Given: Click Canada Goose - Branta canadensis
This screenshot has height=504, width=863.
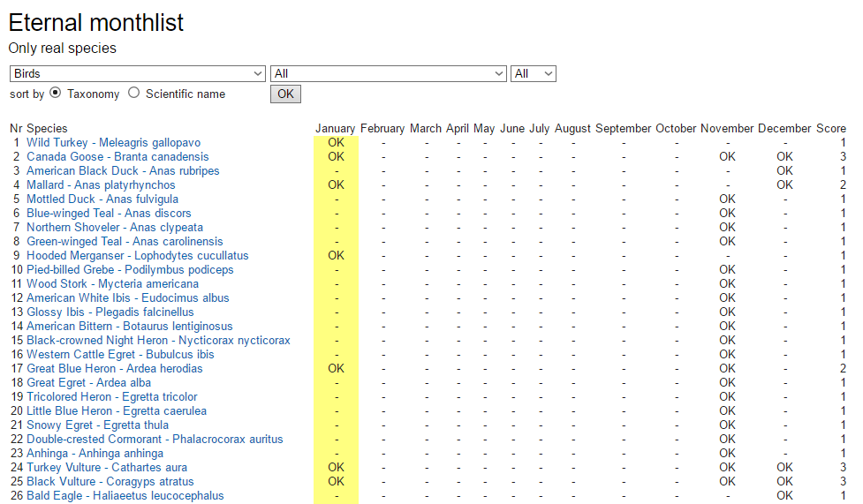Looking at the screenshot, I should 117,156.
